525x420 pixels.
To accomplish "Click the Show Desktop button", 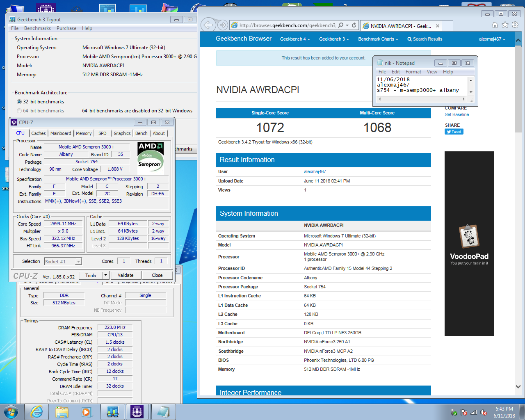I will click(522, 412).
